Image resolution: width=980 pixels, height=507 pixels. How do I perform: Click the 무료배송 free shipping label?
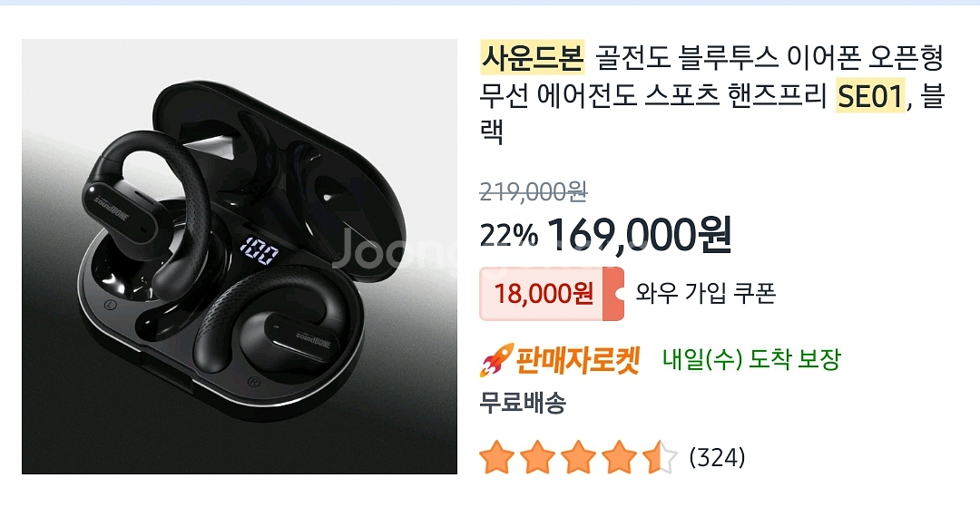[523, 403]
